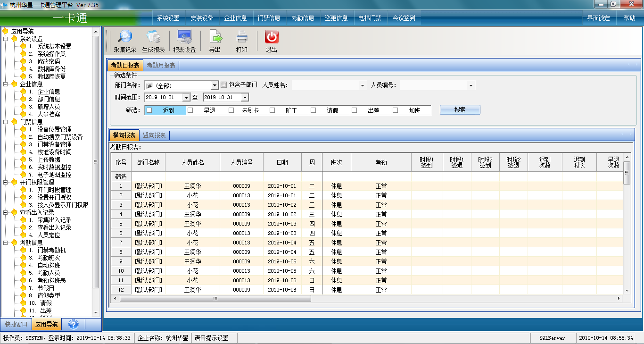This screenshot has height=344, width=644.
Task: Click the diamond icon beside 人事档案
Action: [x=23, y=114]
